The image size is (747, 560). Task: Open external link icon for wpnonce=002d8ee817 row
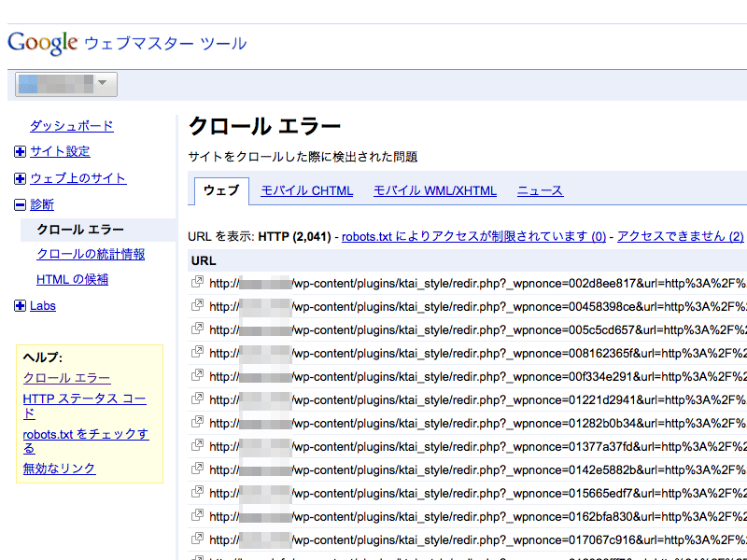pyautogui.click(x=197, y=282)
